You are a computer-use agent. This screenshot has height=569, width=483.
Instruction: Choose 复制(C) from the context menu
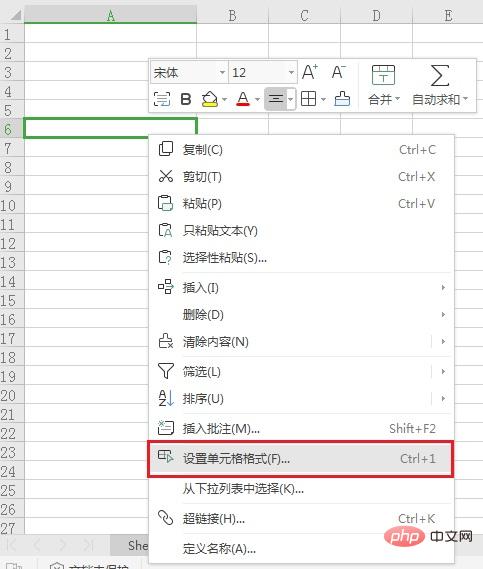click(x=301, y=149)
